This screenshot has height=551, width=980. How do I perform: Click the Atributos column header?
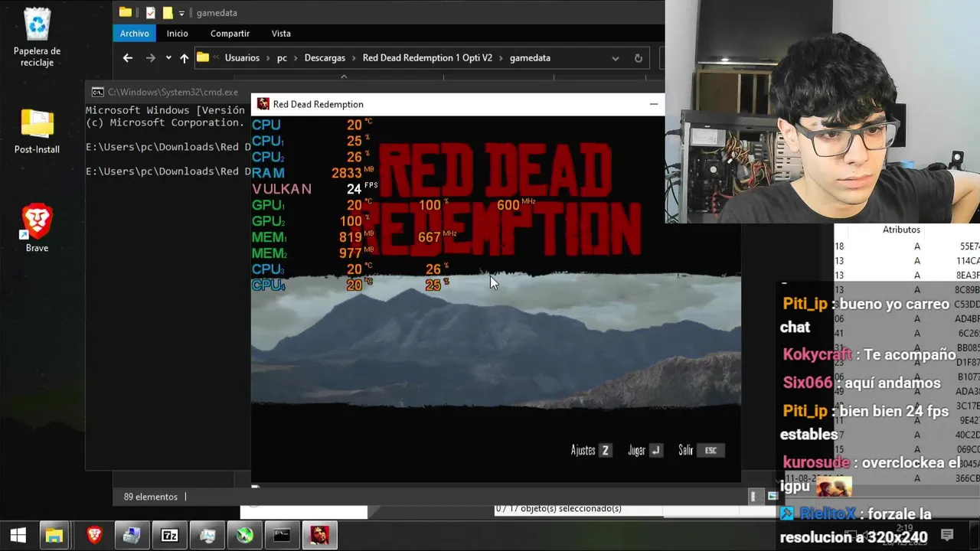[x=901, y=230]
